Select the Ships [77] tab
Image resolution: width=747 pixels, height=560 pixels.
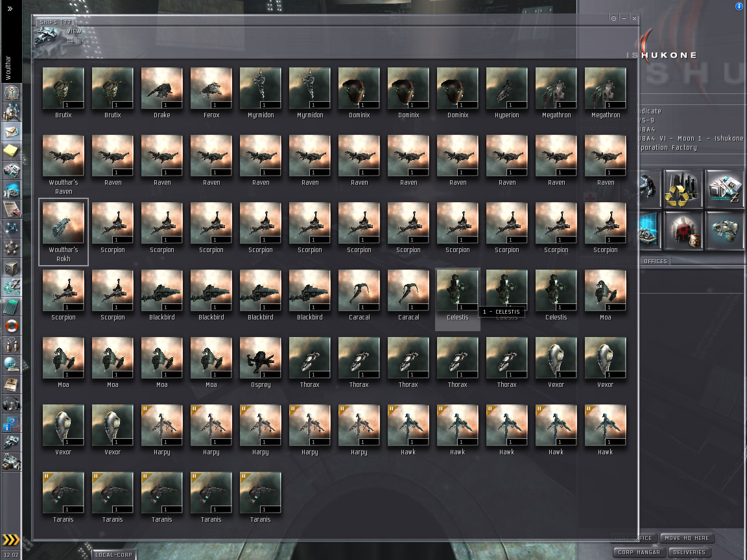click(x=56, y=22)
